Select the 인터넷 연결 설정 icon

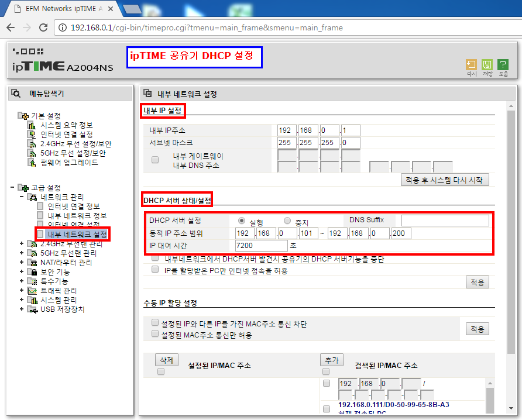click(x=32, y=135)
